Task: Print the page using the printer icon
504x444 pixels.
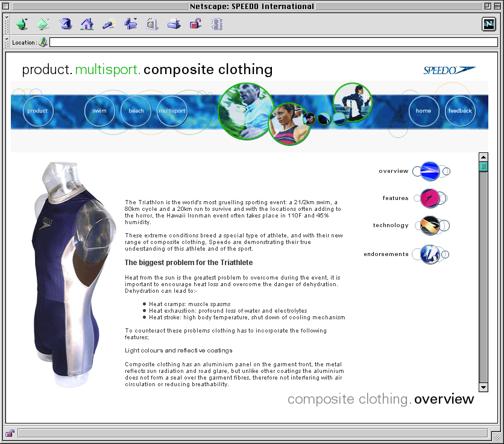Action: coord(174,24)
